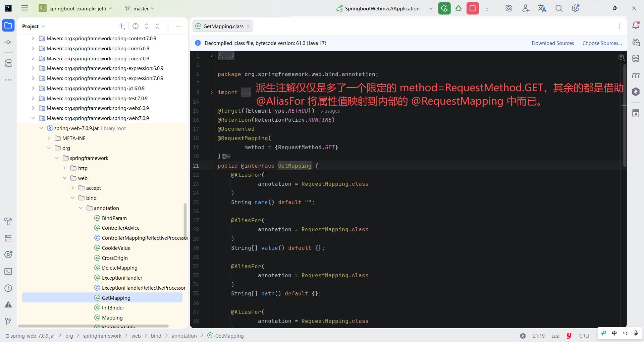Open Code With Me add-user icon
The height and width of the screenshot is (342, 644).
[526, 8]
